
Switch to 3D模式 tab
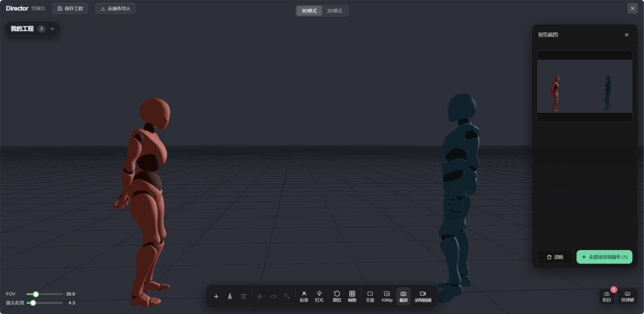pyautogui.click(x=309, y=11)
